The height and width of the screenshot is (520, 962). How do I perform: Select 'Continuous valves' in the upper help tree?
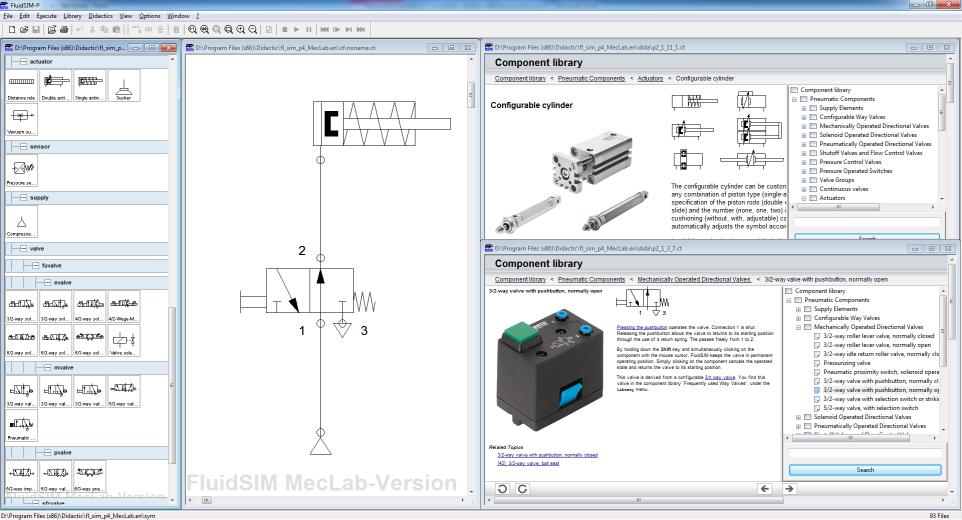tap(844, 189)
